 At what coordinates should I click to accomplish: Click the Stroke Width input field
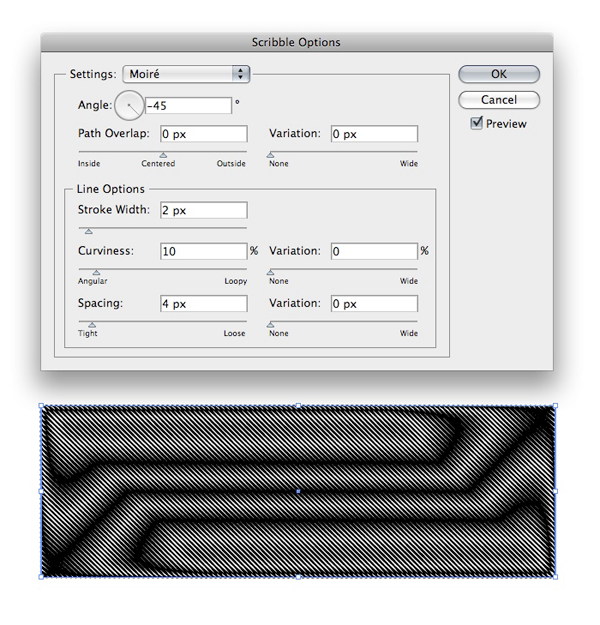[204, 210]
